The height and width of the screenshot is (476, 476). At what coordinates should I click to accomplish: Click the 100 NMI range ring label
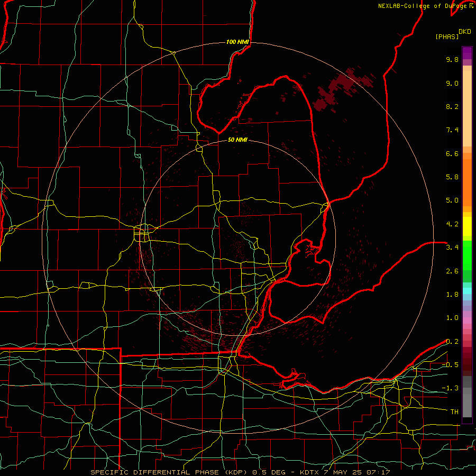point(237,42)
